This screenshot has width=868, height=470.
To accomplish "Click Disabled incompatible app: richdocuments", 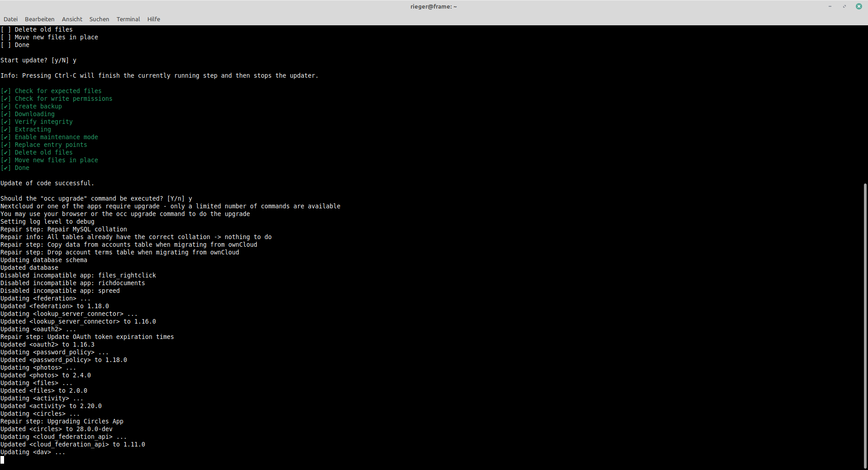I will 73,283.
